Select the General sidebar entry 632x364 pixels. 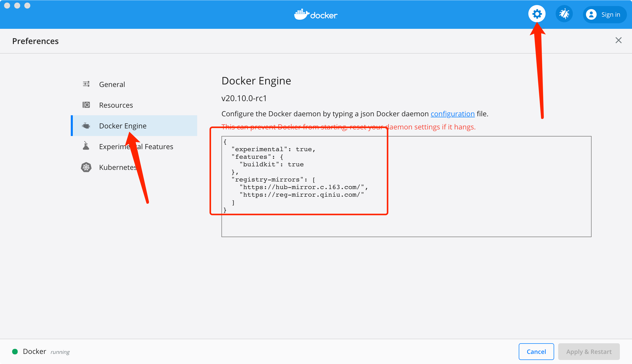coord(112,84)
